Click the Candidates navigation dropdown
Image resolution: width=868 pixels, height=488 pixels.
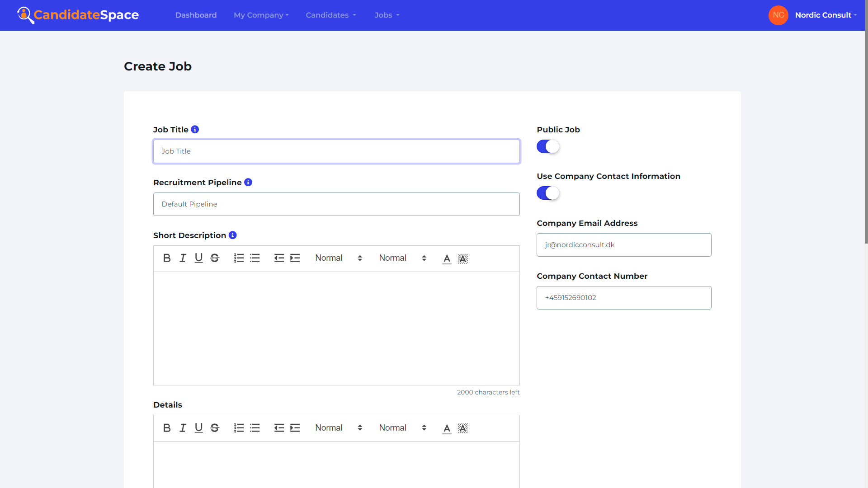pyautogui.click(x=331, y=15)
